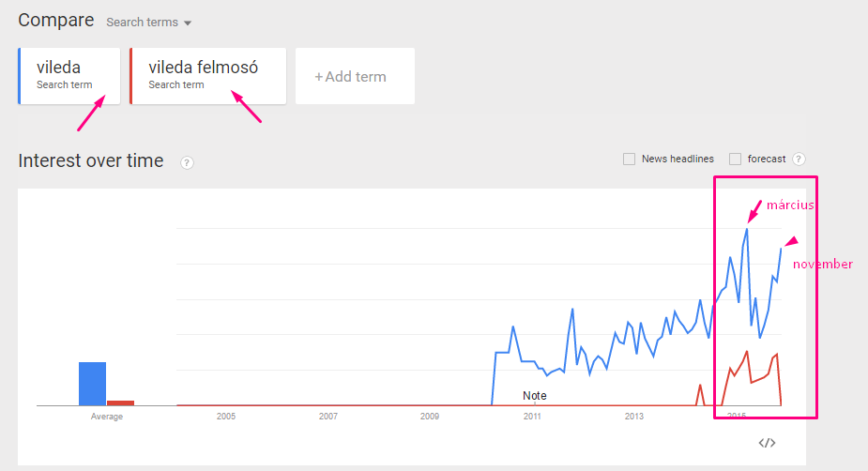Tick the forecast checkbox
Viewport: 868px width, 471px height.
click(x=735, y=160)
